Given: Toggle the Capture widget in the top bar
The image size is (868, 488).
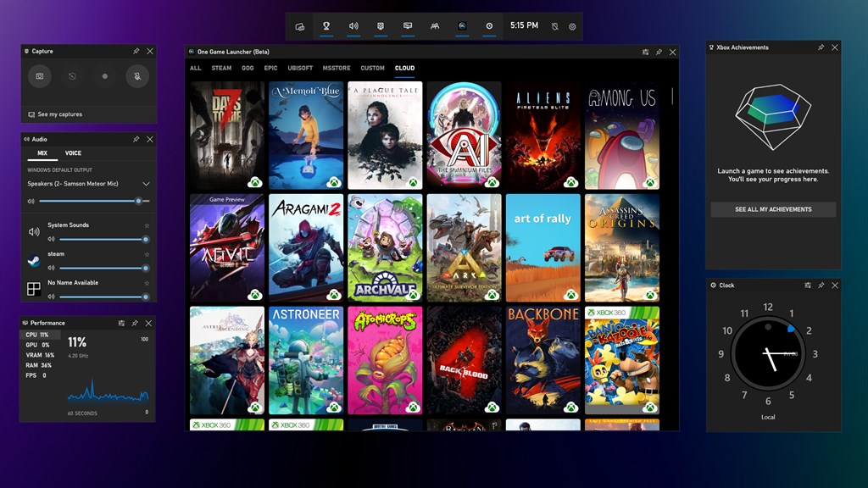Looking at the screenshot, I should tap(381, 26).
